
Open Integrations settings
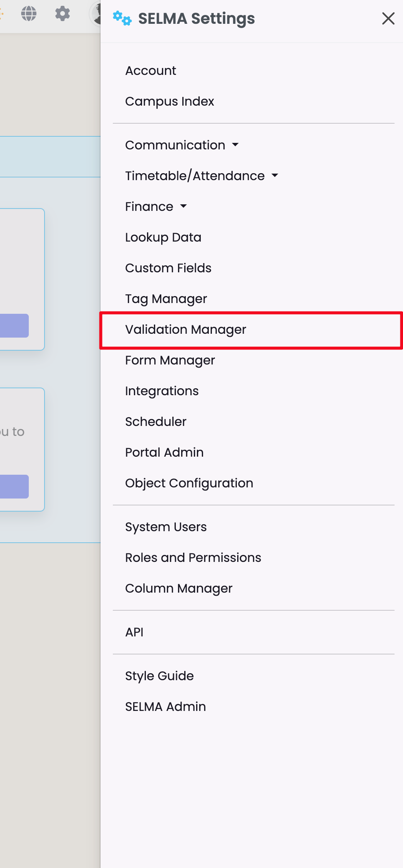click(162, 391)
